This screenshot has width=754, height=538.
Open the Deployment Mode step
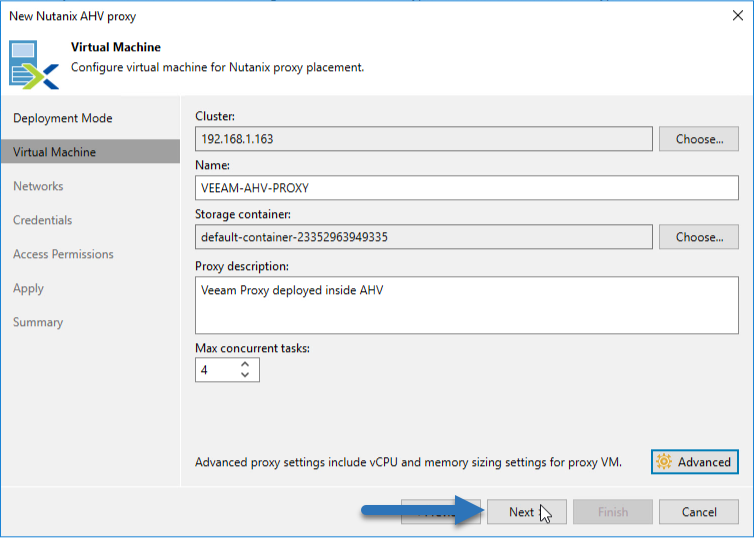click(63, 118)
